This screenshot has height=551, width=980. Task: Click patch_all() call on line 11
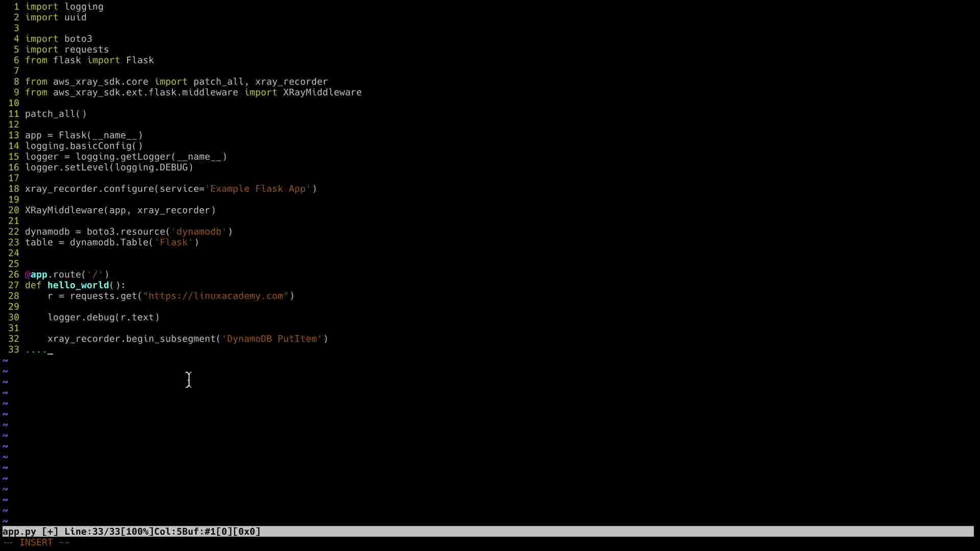(x=56, y=114)
